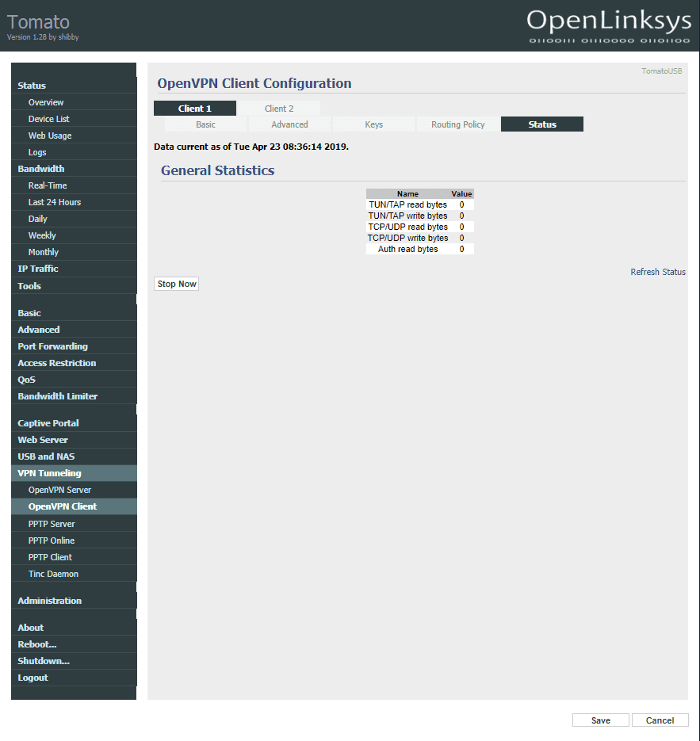Save the OpenVPN client configuration
This screenshot has width=700, height=741.
[x=600, y=720]
